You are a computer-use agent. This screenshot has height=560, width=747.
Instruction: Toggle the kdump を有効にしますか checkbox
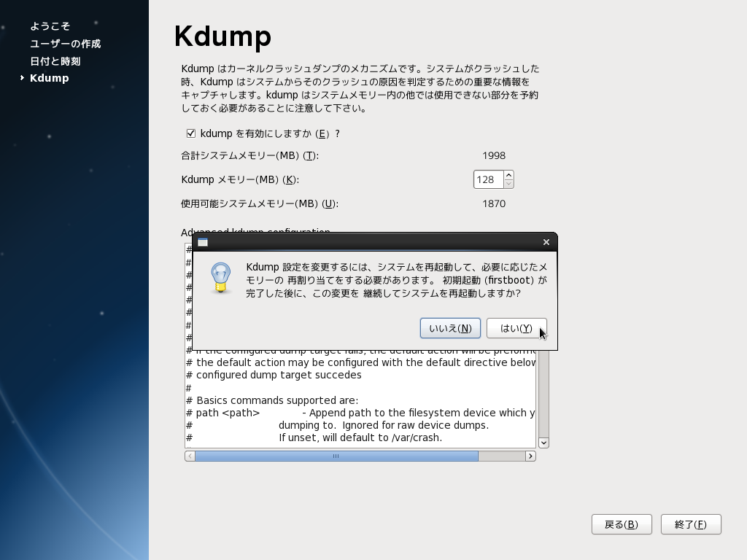coord(191,133)
